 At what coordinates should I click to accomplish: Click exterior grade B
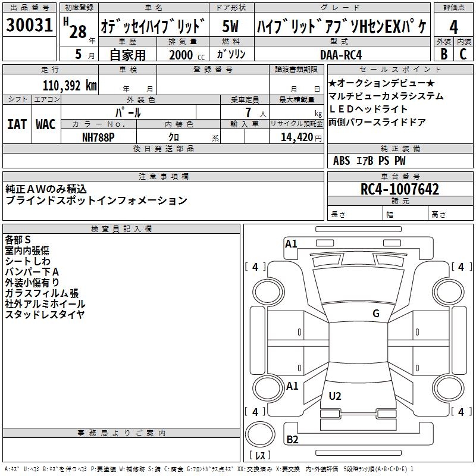point(444,54)
